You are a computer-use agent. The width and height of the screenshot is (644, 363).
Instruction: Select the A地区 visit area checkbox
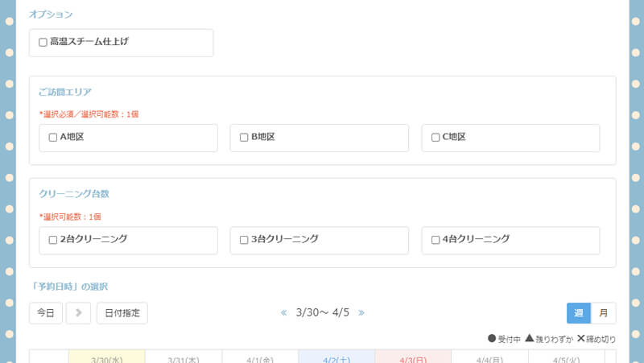[x=53, y=138]
